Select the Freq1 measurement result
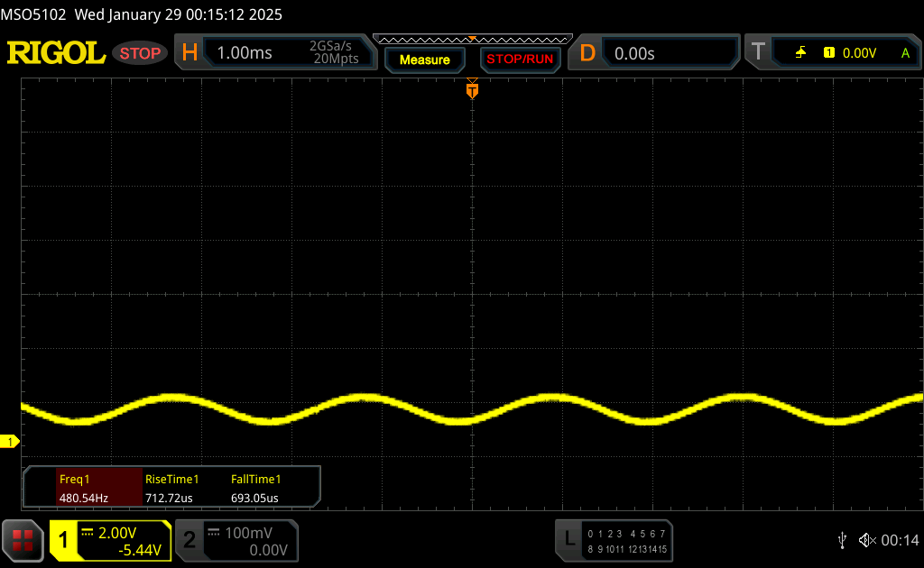Viewport: 924px width, 568px height. (x=84, y=489)
